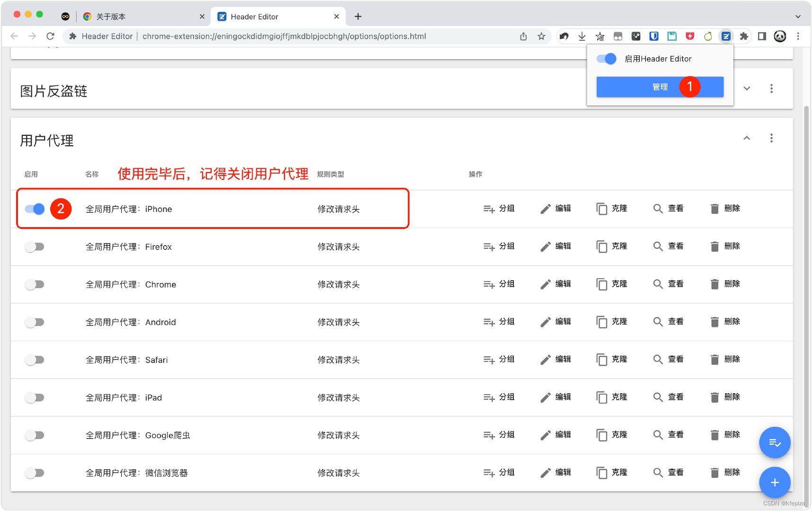Click the 管理 button in the popup
Viewport: 812px width, 511px height.
click(x=660, y=87)
